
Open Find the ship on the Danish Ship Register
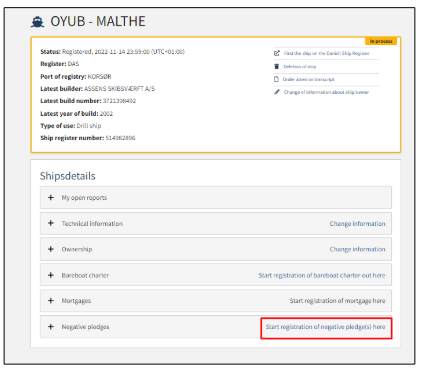pos(326,53)
